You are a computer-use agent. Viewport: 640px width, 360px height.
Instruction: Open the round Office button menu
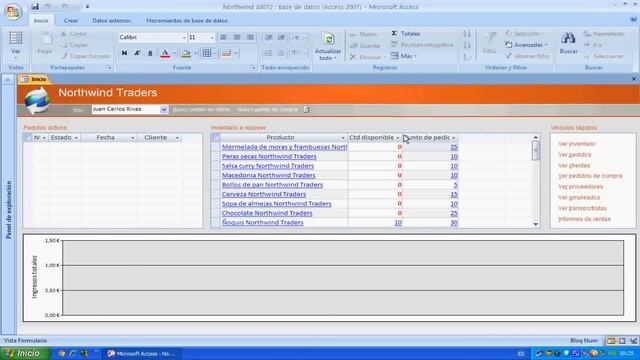click(x=13, y=12)
